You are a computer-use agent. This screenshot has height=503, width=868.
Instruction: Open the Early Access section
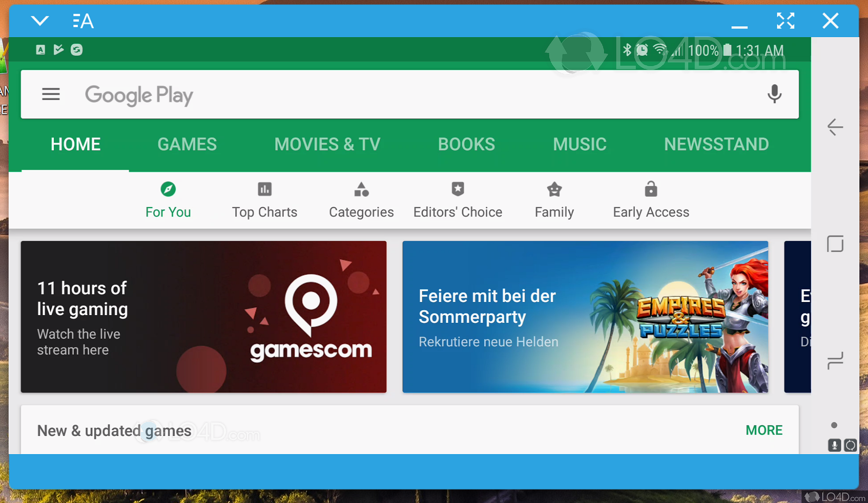coord(651,200)
